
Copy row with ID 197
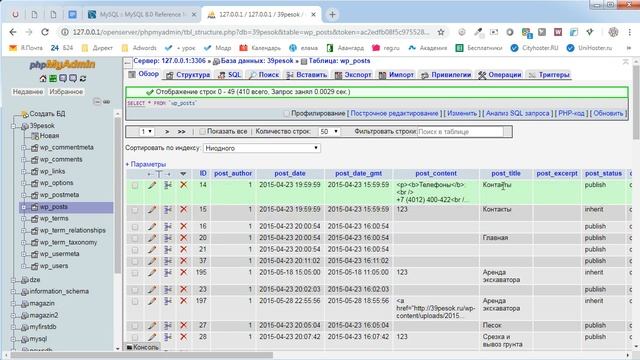click(168, 301)
